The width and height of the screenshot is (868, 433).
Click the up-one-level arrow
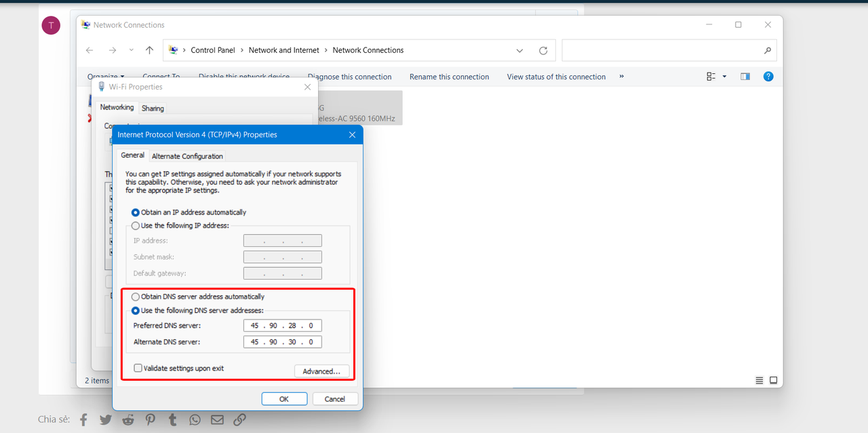(x=149, y=50)
